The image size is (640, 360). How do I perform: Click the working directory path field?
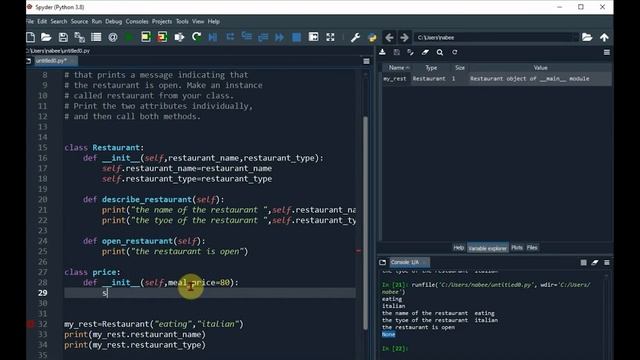tap(496, 38)
